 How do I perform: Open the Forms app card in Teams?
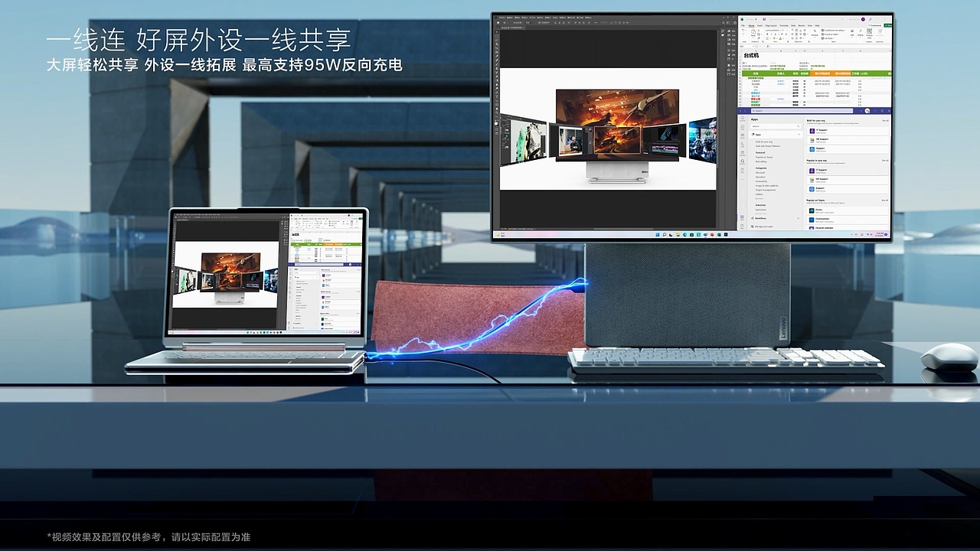tap(848, 211)
